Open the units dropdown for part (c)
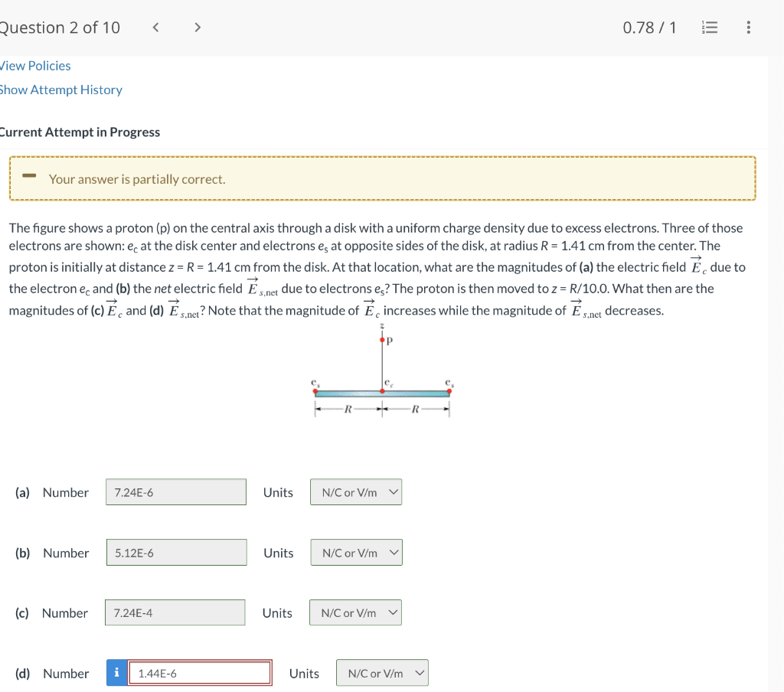Viewport: 784px width, 692px height. click(x=355, y=612)
